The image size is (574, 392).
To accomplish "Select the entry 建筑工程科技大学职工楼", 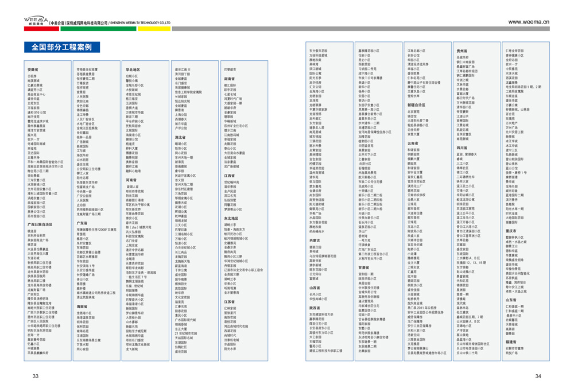I will [326, 351].
